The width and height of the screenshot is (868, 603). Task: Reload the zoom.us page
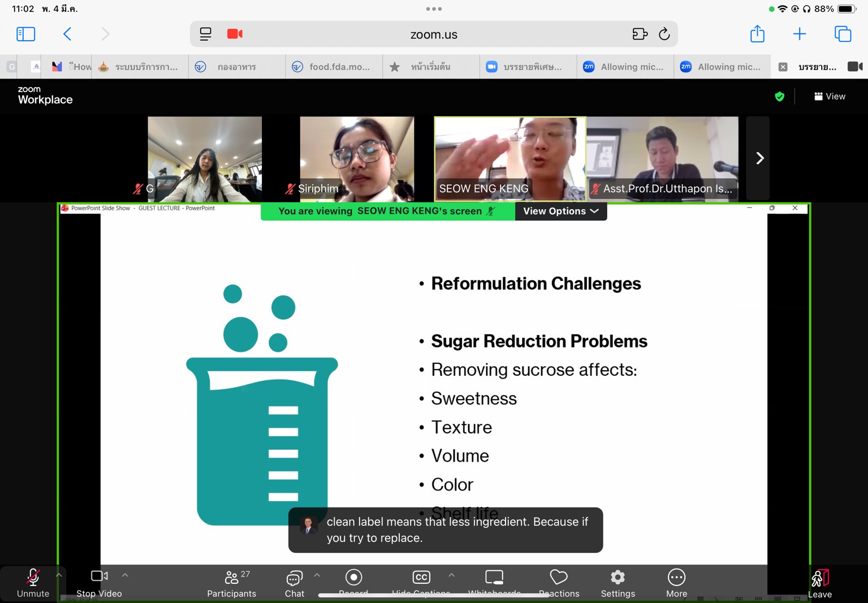[664, 34]
